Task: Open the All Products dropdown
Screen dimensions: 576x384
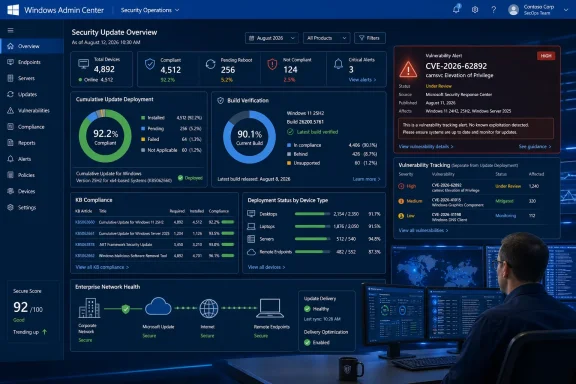Action: [x=326, y=38]
